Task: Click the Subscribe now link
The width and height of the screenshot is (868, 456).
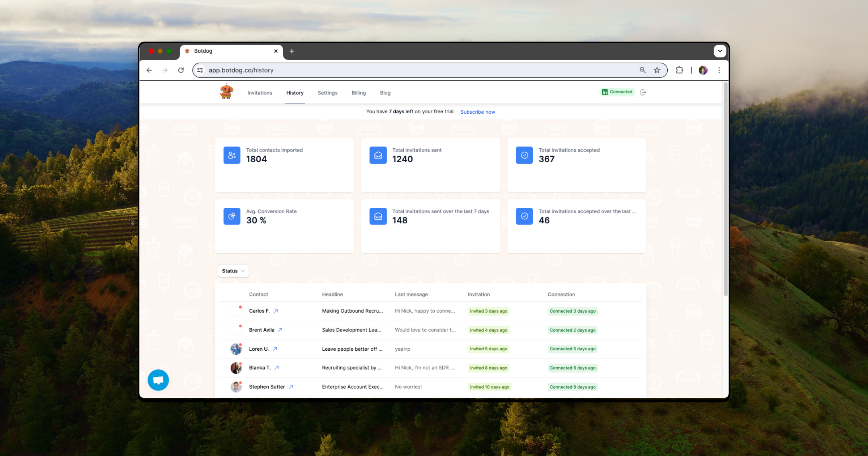Action: 477,112
